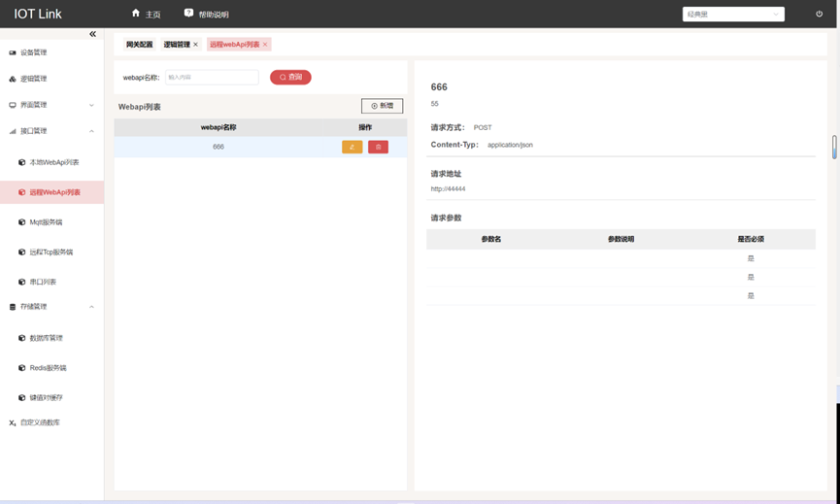
Task: Open the theme dropdown in header
Action: (733, 14)
